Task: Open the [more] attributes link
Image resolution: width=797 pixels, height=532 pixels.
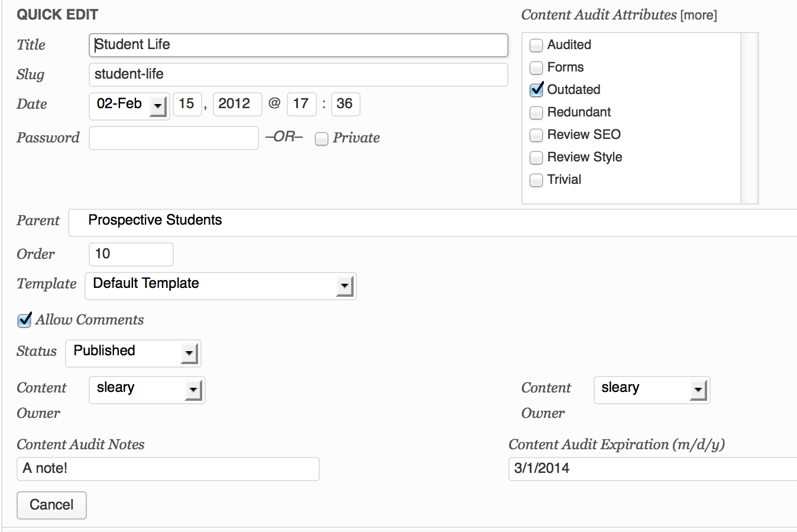Action: pos(699,15)
